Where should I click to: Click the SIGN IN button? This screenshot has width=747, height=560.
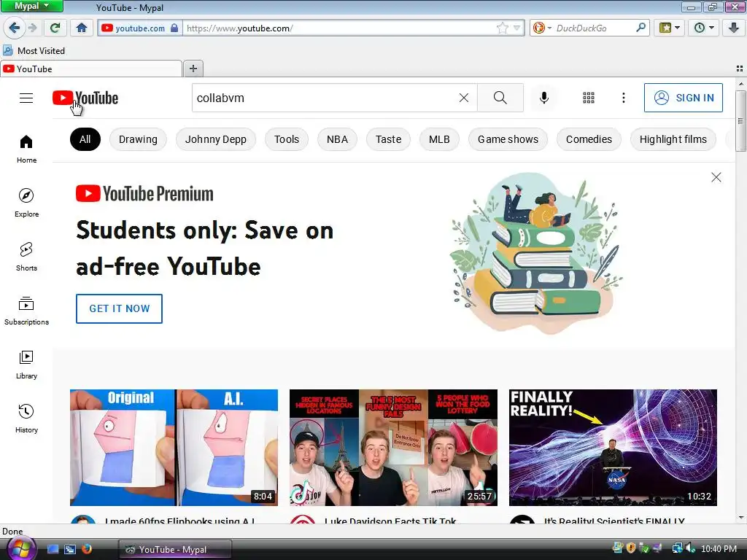point(683,98)
